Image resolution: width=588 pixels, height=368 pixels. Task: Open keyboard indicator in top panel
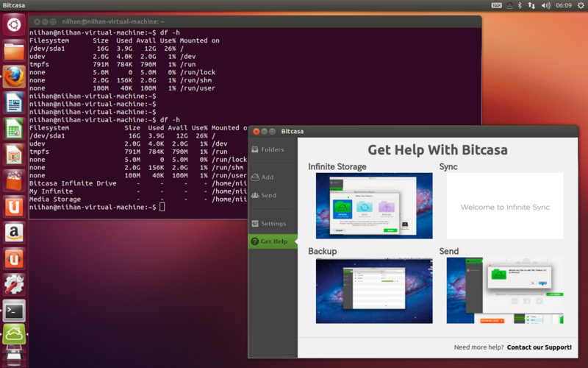pos(496,5)
